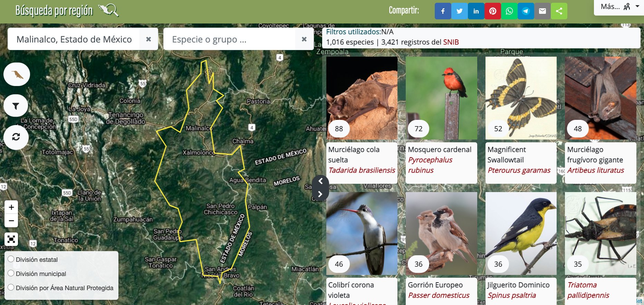The width and height of the screenshot is (644, 305).
Task: Click Passer domesticus scientific name
Action: pyautogui.click(x=439, y=295)
